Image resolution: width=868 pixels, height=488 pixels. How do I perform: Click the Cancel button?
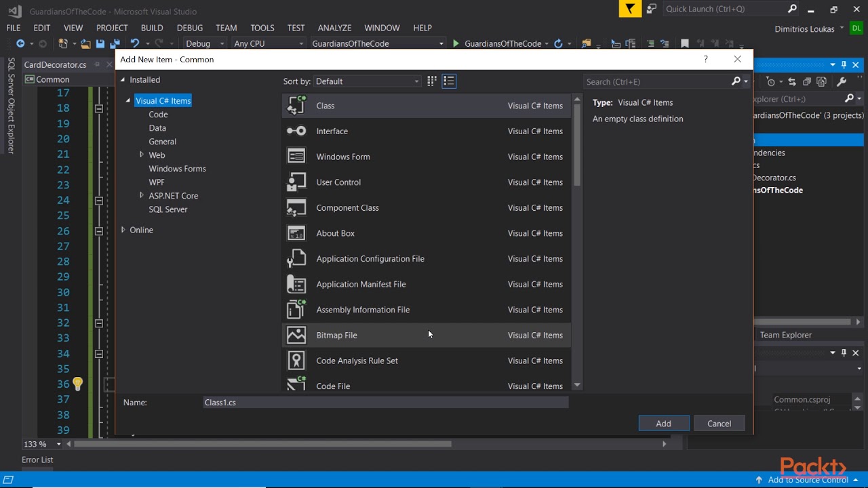tap(719, 424)
